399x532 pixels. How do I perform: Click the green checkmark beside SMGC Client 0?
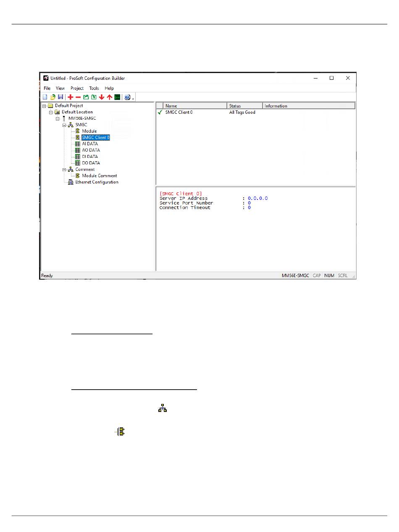(x=160, y=112)
